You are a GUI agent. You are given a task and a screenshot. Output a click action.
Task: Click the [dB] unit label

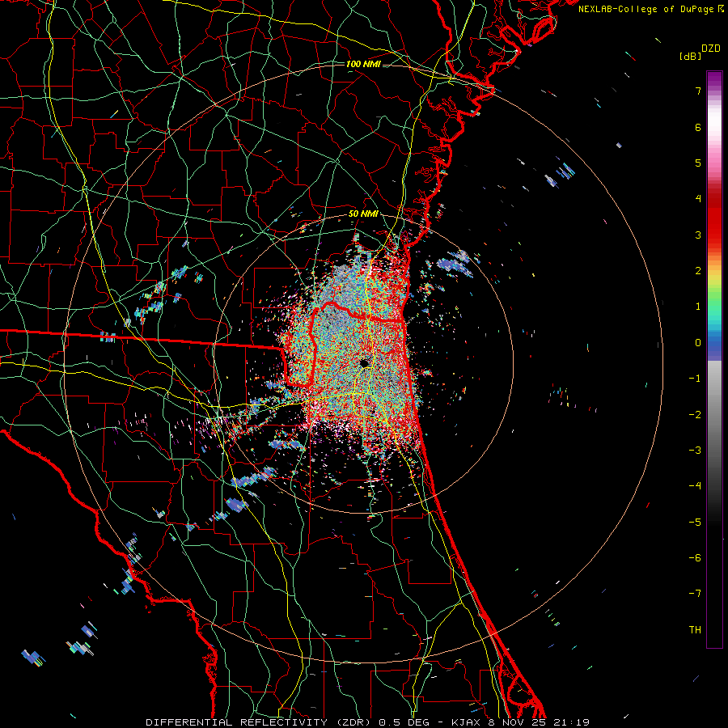[x=691, y=56]
